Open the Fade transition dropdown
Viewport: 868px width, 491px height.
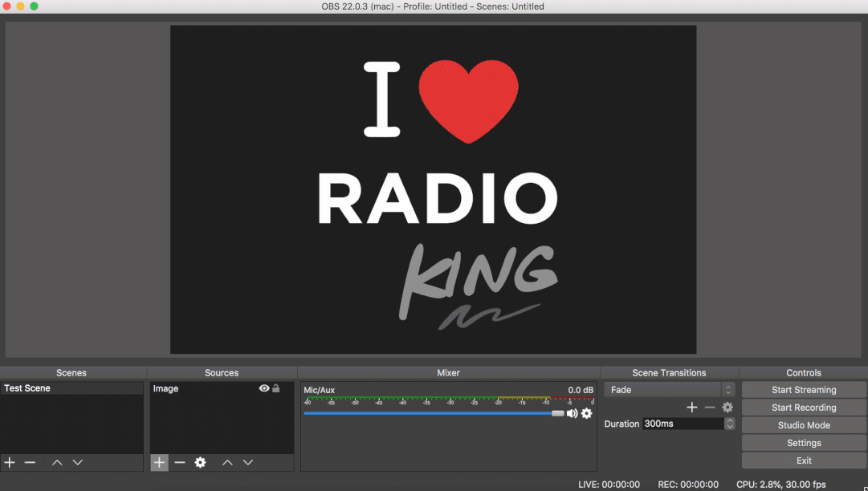tap(670, 390)
